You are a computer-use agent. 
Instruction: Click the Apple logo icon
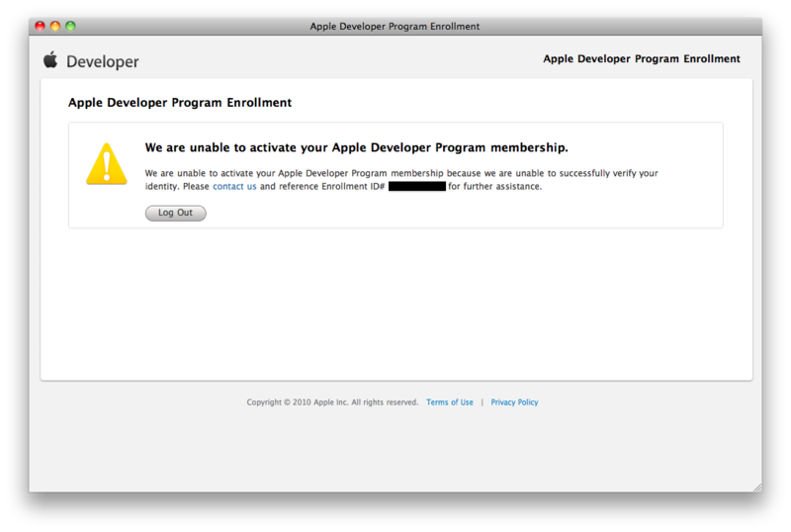pos(50,59)
